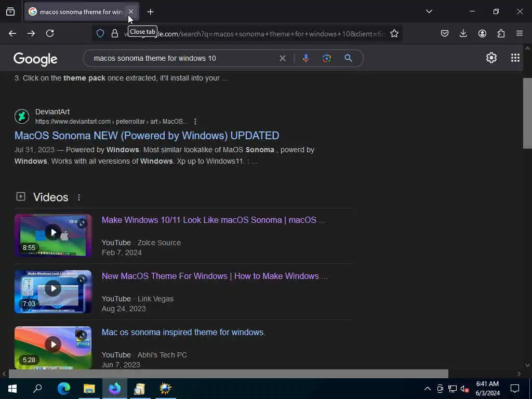The height and width of the screenshot is (399, 532).
Task: Bookmark this page with the star
Action: [394, 33]
